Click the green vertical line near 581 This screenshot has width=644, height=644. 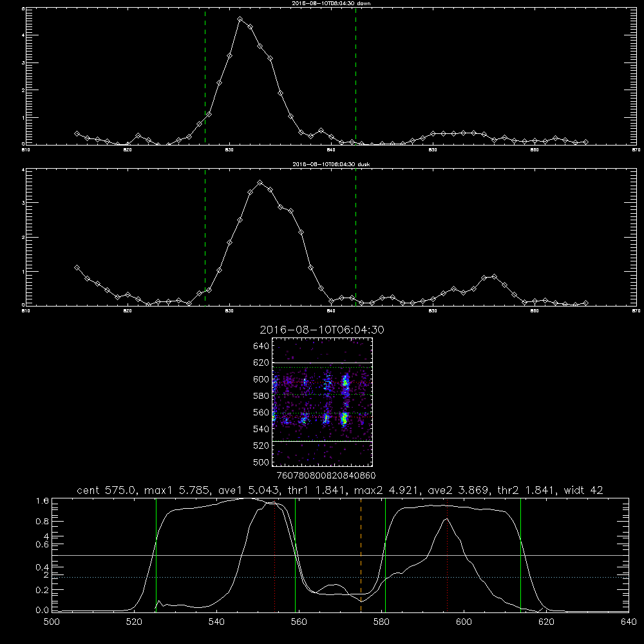point(385,555)
